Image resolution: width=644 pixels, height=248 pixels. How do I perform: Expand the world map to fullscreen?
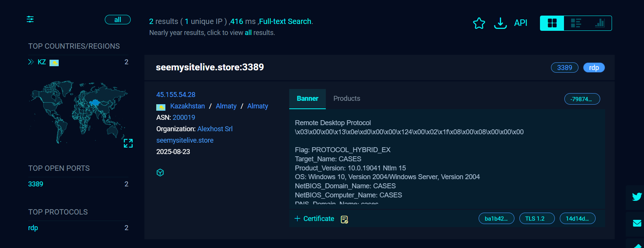coord(128,143)
